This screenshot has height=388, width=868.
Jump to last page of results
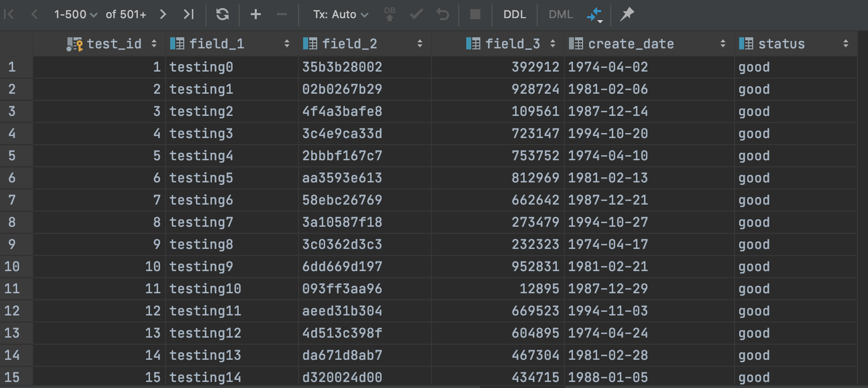tap(189, 14)
